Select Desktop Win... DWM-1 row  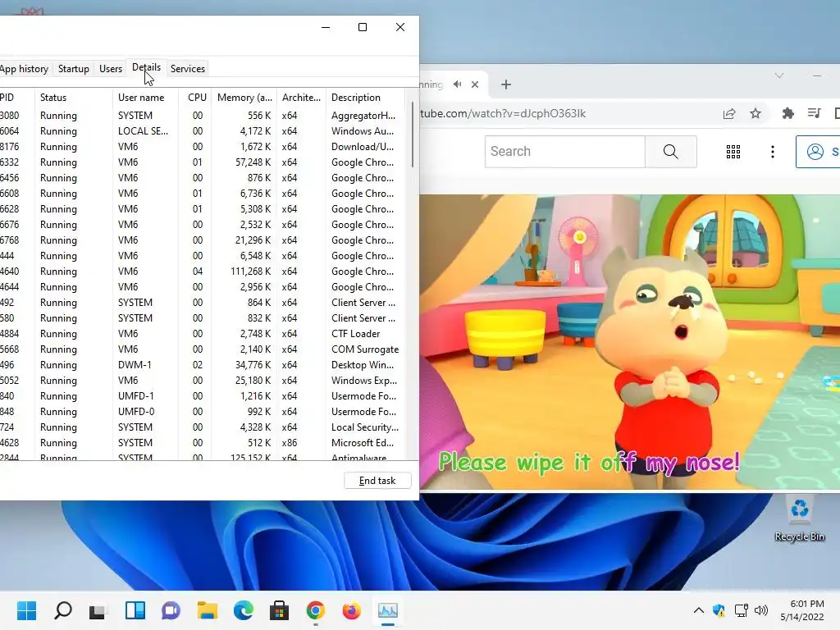tap(203, 365)
